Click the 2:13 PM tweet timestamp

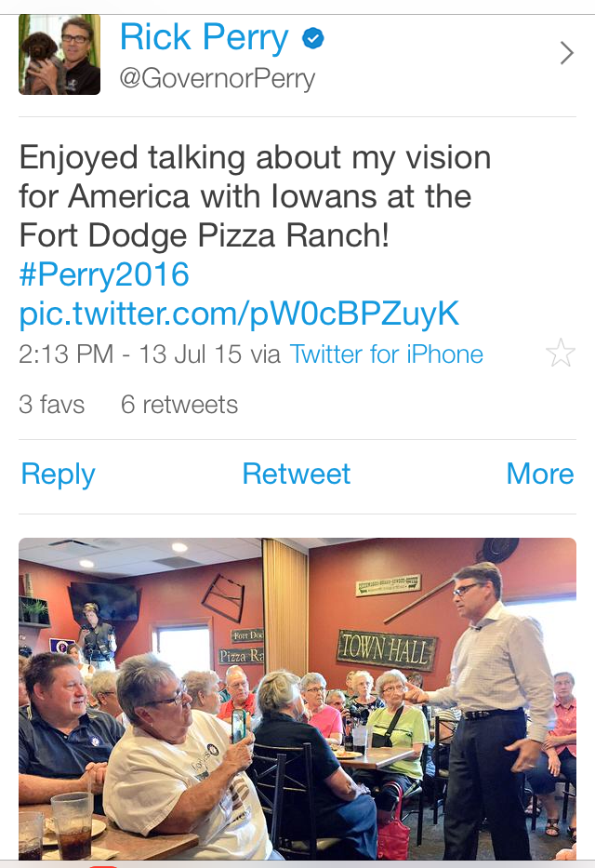tap(66, 354)
